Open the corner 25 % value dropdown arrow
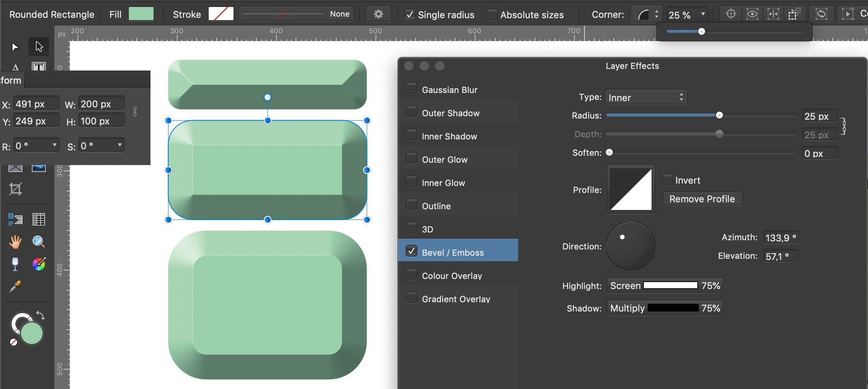This screenshot has width=868, height=389. [x=703, y=14]
